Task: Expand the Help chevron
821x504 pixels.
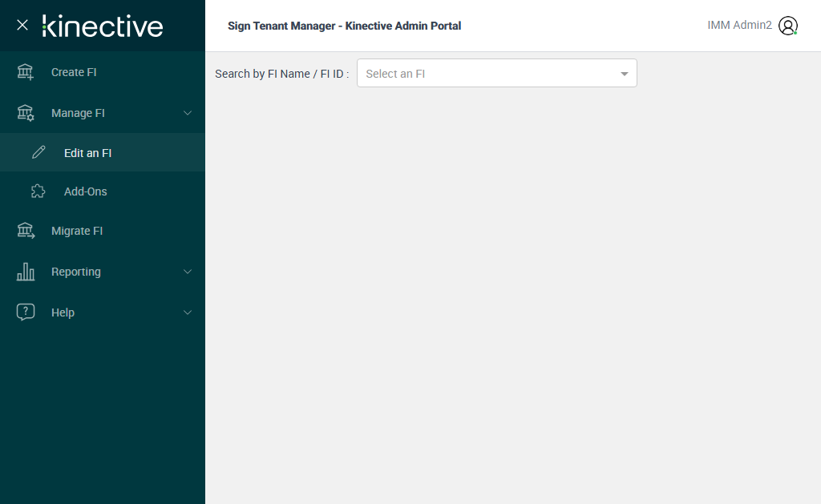Action: click(x=188, y=312)
